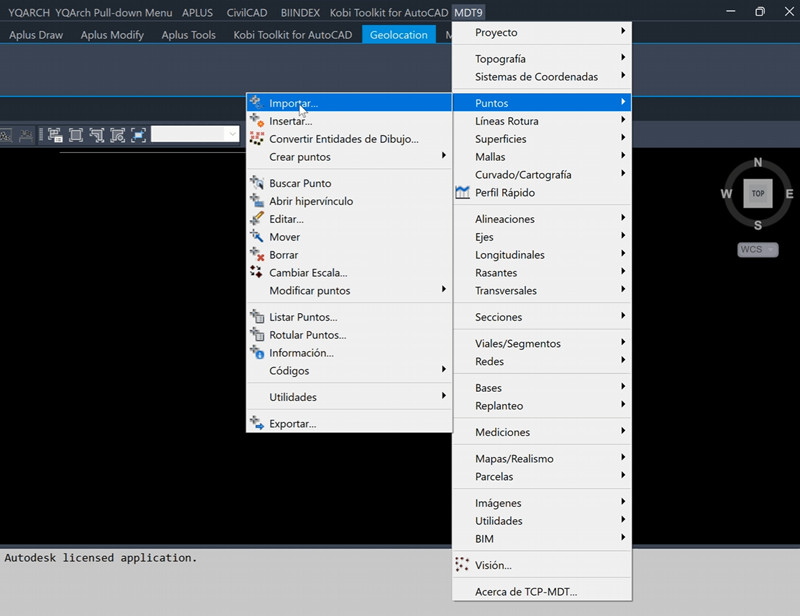Screen dimensions: 800x616
Task: Switch to the Aplus Tools tab
Action: [188, 35]
